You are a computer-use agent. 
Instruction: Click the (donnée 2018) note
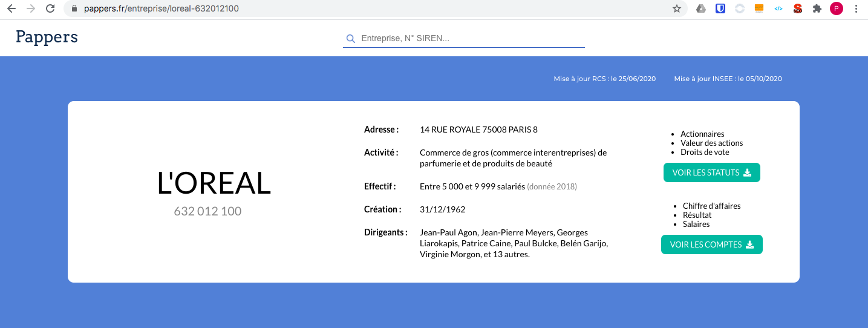click(552, 186)
